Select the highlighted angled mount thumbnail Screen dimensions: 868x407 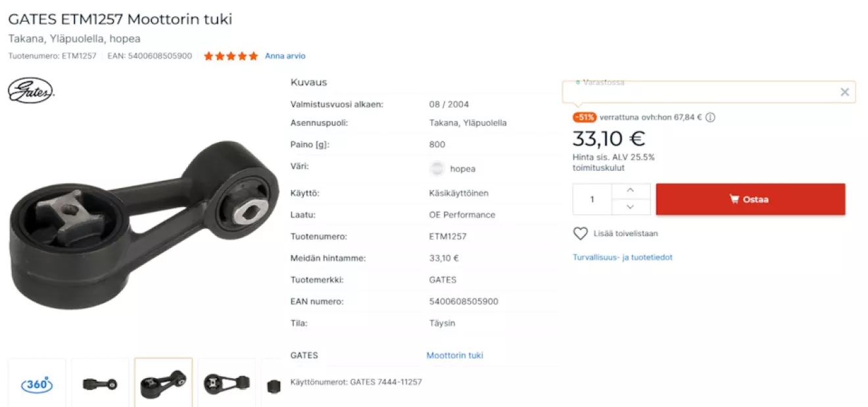coord(163,384)
